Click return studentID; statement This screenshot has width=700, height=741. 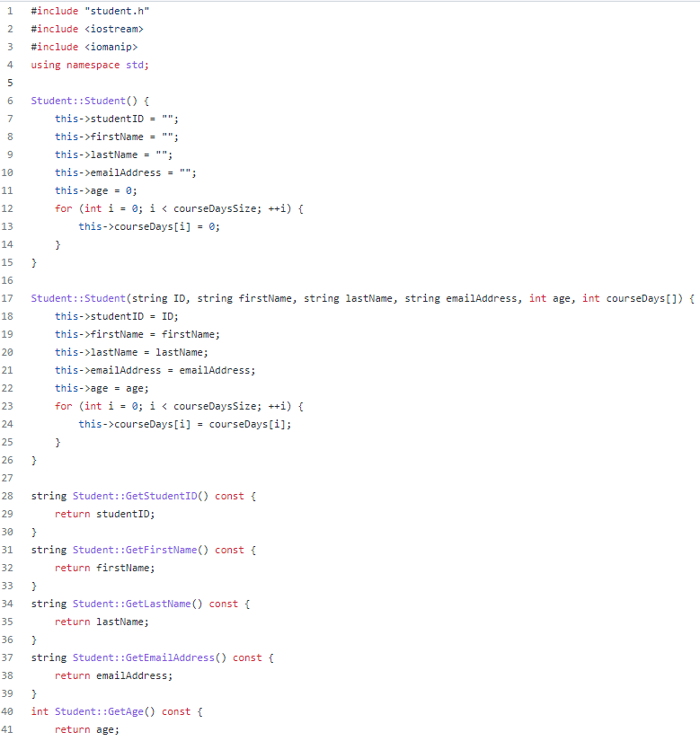[x=104, y=514]
